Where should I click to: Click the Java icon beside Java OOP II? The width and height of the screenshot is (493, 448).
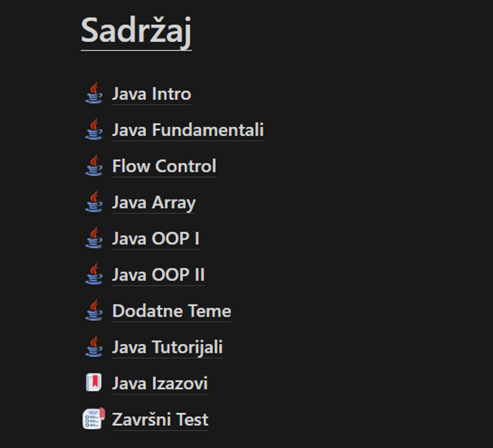pos(94,275)
